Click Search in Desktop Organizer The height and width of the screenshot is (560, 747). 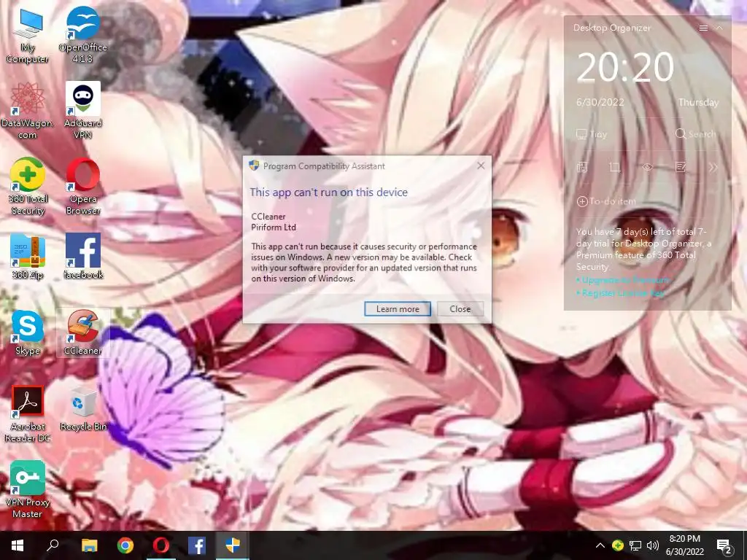[695, 134]
